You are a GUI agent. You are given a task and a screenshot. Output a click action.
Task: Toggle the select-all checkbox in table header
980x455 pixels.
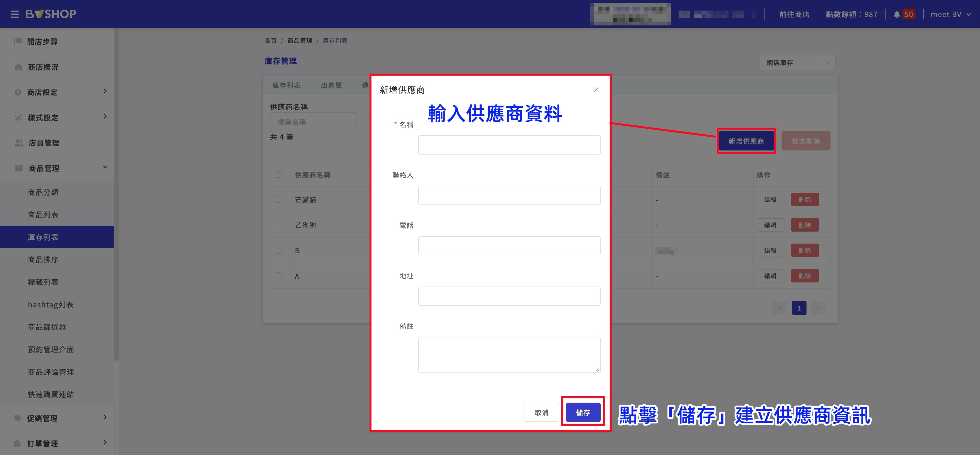pos(278,175)
